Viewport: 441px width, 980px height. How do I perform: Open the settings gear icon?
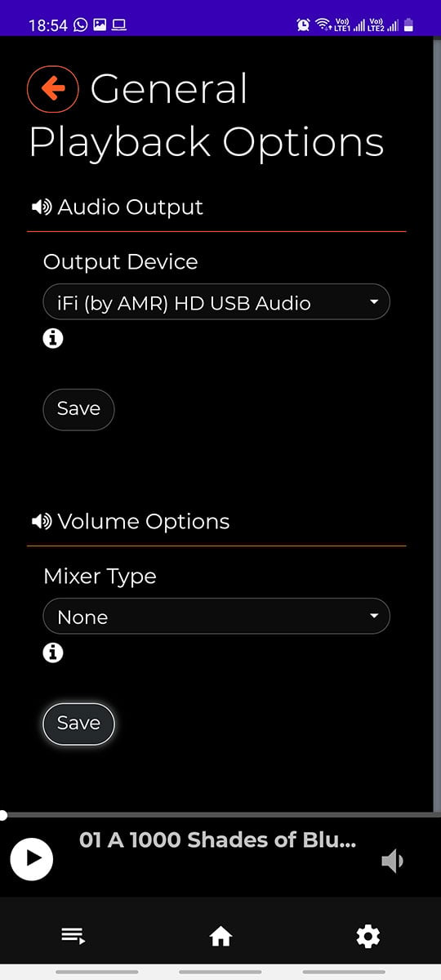[368, 936]
